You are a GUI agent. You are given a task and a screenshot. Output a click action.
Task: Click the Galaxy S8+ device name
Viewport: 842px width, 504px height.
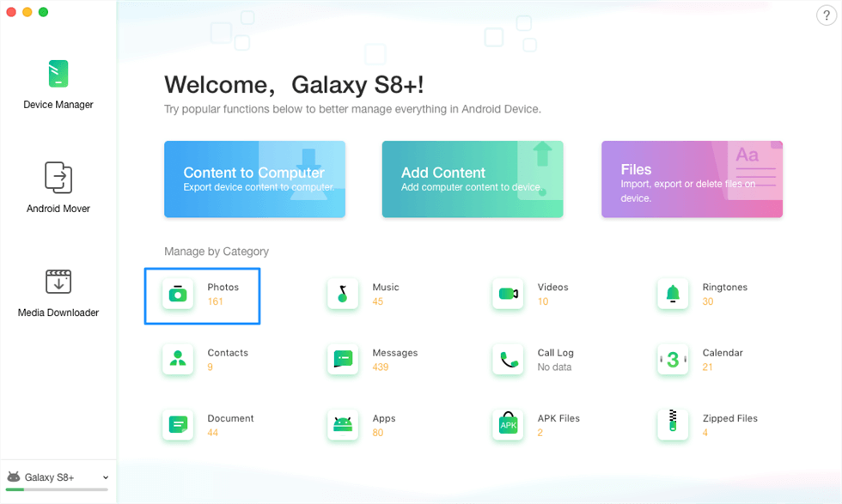[49, 477]
